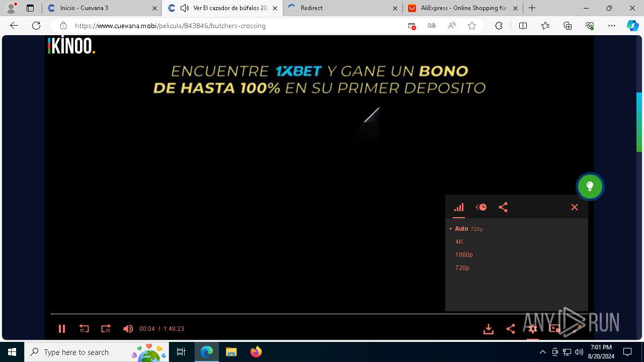Open the network status tray icon
The height and width of the screenshot is (362, 644).
coord(567,352)
